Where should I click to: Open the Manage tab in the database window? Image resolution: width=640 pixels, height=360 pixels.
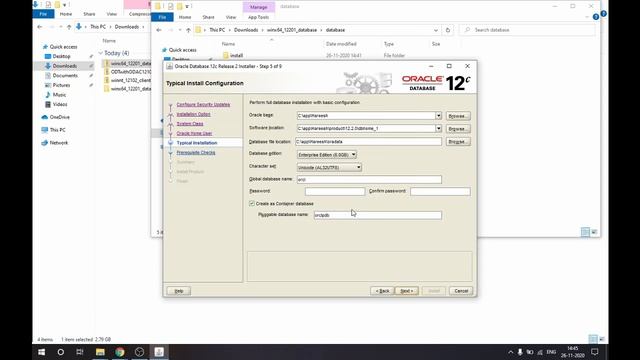258,7
